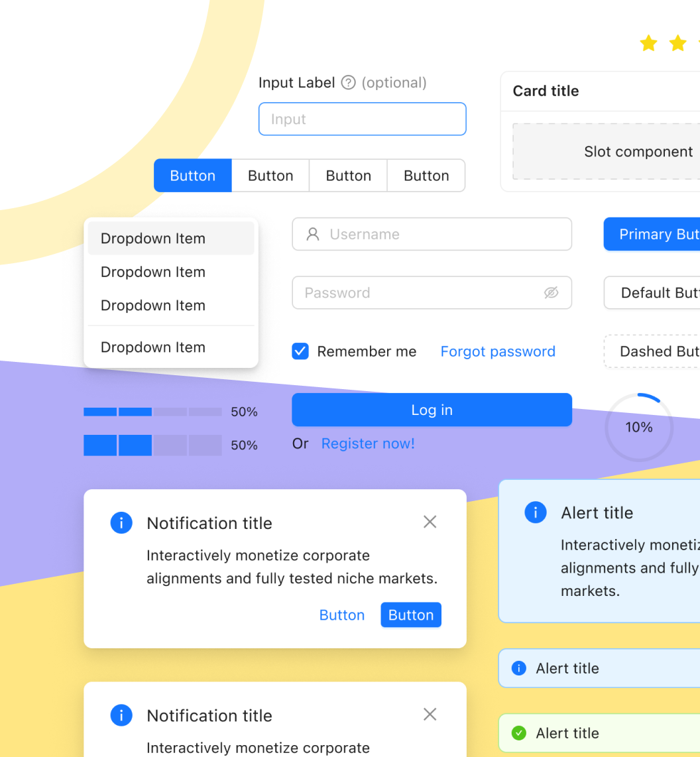Click the info icon in the Notification title
The image size is (700, 757).
pyautogui.click(x=121, y=523)
